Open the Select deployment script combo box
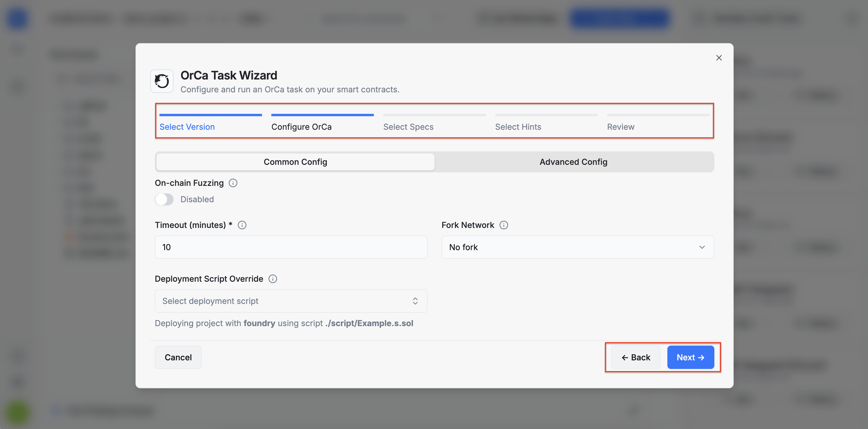Viewport: 868px width, 429px height. [x=291, y=301]
